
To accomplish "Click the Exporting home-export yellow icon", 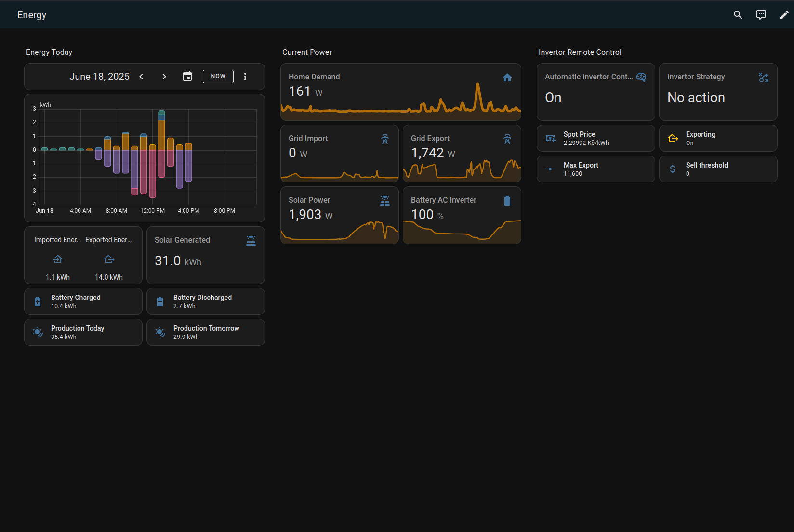I will (673, 139).
